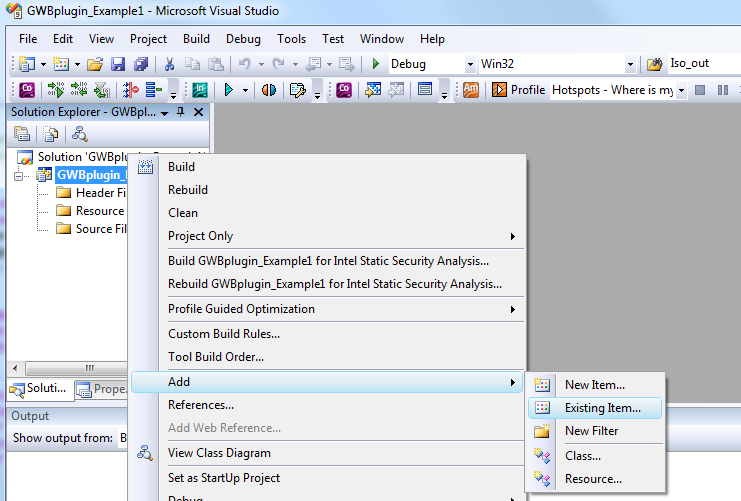
Task: Click the green Start Debugging arrow
Action: (x=376, y=63)
